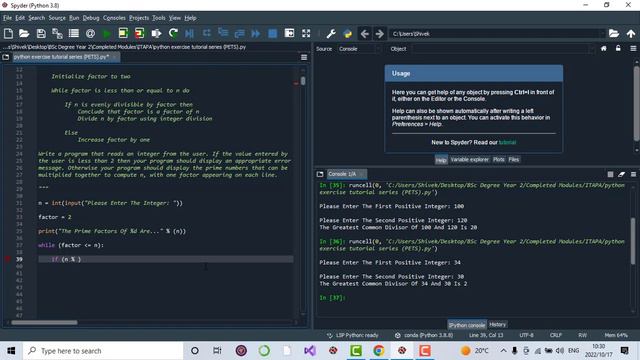Switch to Plots tab

pos(498,160)
